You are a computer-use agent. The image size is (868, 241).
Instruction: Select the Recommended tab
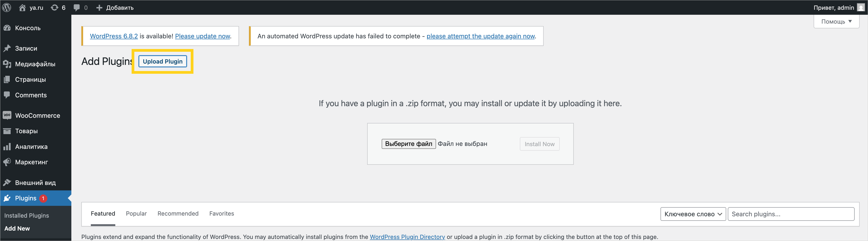(x=178, y=214)
